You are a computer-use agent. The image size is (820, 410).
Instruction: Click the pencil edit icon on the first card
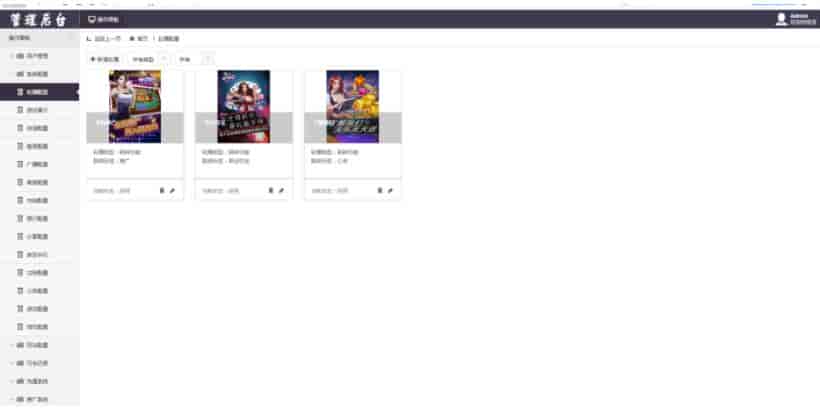pyautogui.click(x=173, y=190)
